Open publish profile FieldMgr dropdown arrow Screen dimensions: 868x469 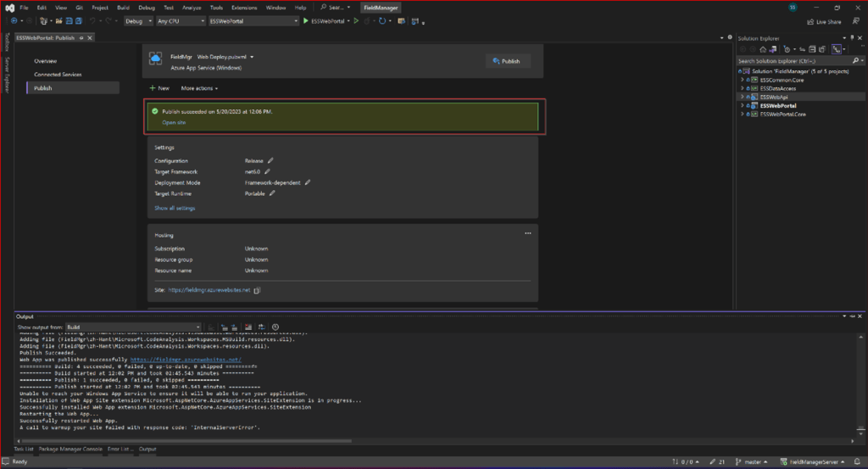[x=252, y=57]
